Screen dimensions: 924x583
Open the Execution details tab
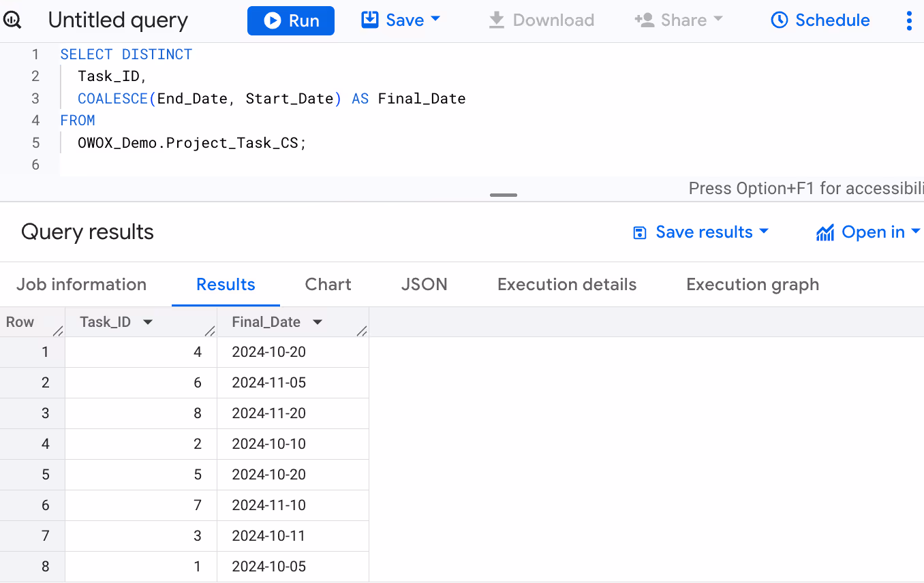pos(567,285)
